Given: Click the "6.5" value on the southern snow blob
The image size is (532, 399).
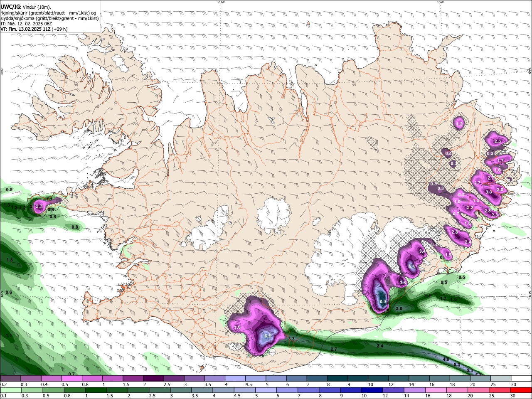Looking at the screenshot, I should (268, 336).
